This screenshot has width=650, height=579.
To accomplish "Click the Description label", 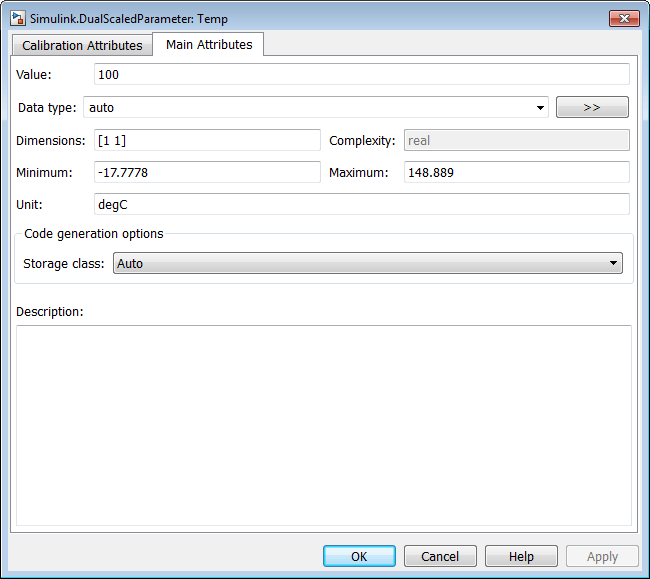I will click(50, 312).
